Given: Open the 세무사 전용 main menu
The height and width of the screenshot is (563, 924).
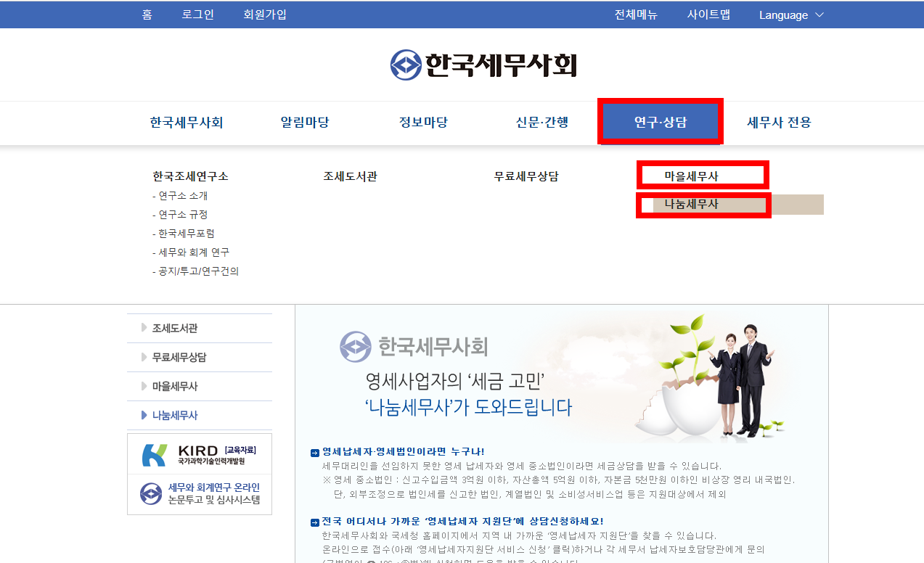Looking at the screenshot, I should point(779,123).
